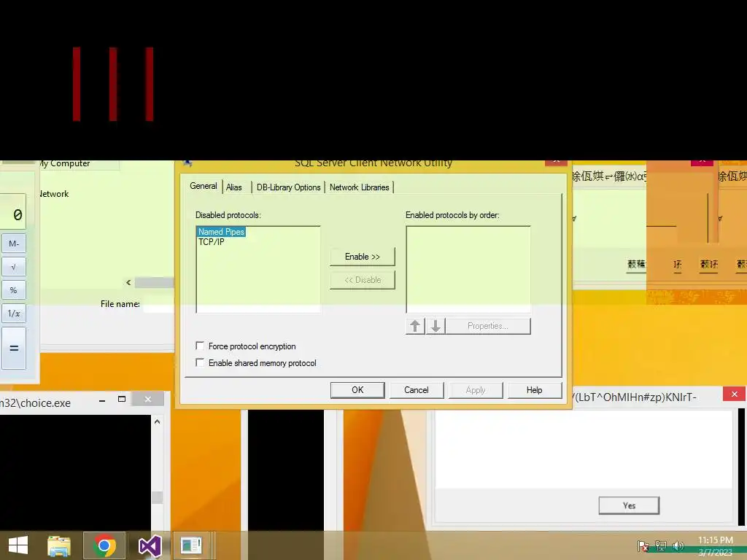Move protocol up with the up arrow
The image size is (747, 560).
(415, 326)
